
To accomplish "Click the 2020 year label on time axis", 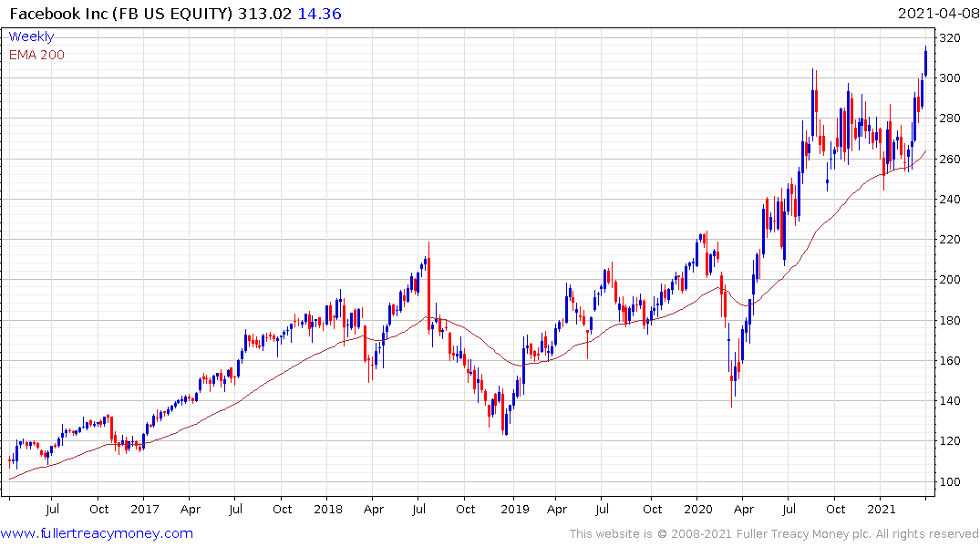I will (x=698, y=509).
